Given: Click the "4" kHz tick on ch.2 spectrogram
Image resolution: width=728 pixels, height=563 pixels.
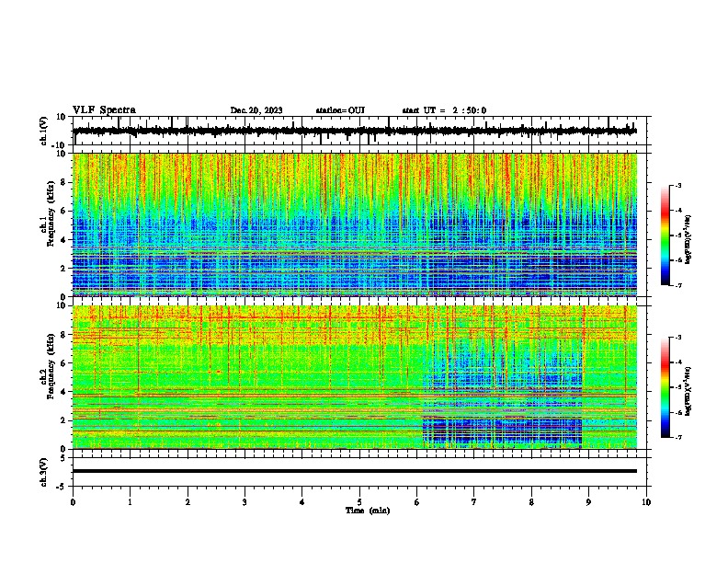Looking at the screenshot, I should tap(64, 392).
